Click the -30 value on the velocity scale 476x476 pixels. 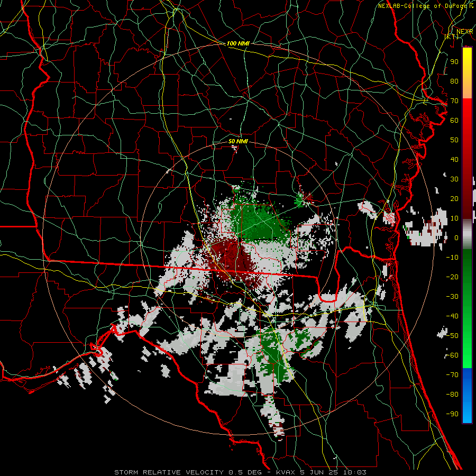point(452,297)
